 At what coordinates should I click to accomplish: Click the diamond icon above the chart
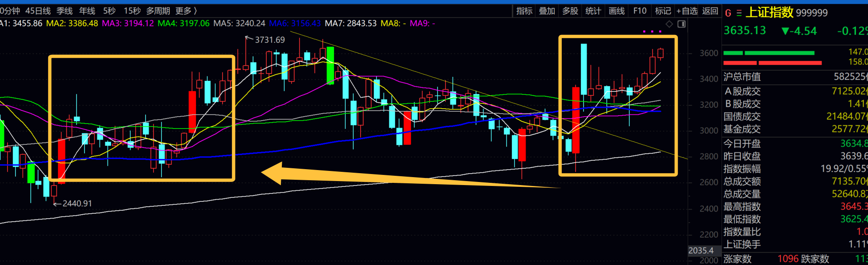669,24
